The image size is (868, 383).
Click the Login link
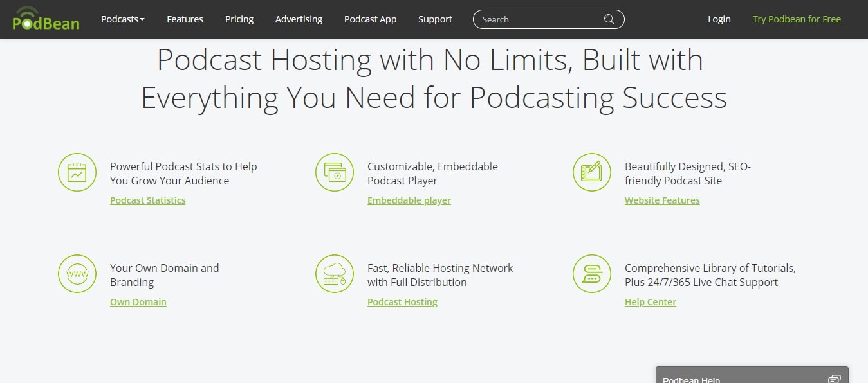pyautogui.click(x=719, y=19)
